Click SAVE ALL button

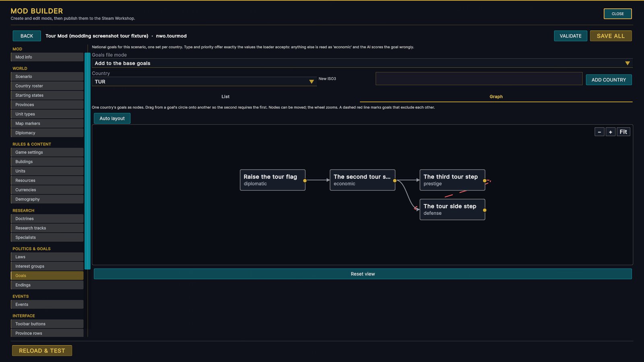tap(611, 36)
